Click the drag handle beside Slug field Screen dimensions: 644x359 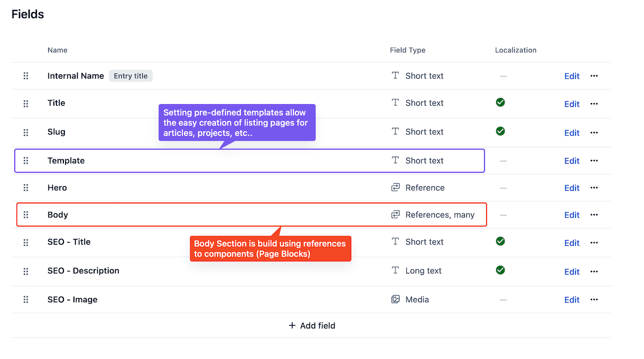click(x=26, y=132)
